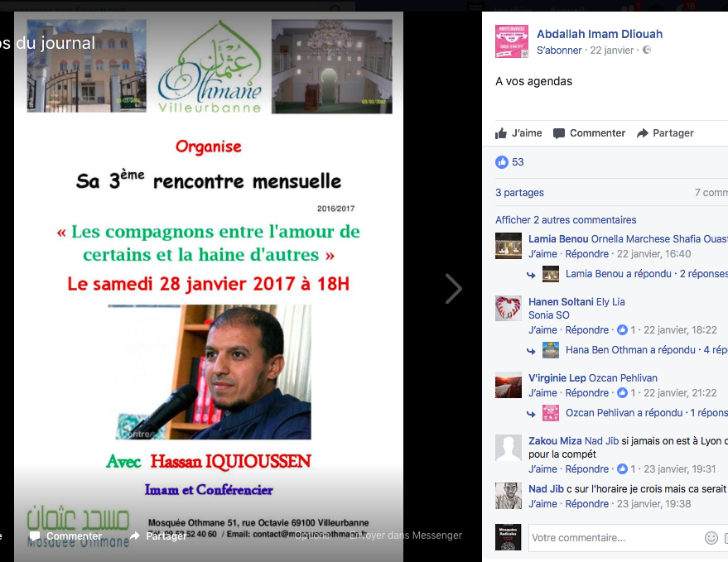
Task: Expand Lamia Benou's 2 replies
Action: [x=646, y=274]
